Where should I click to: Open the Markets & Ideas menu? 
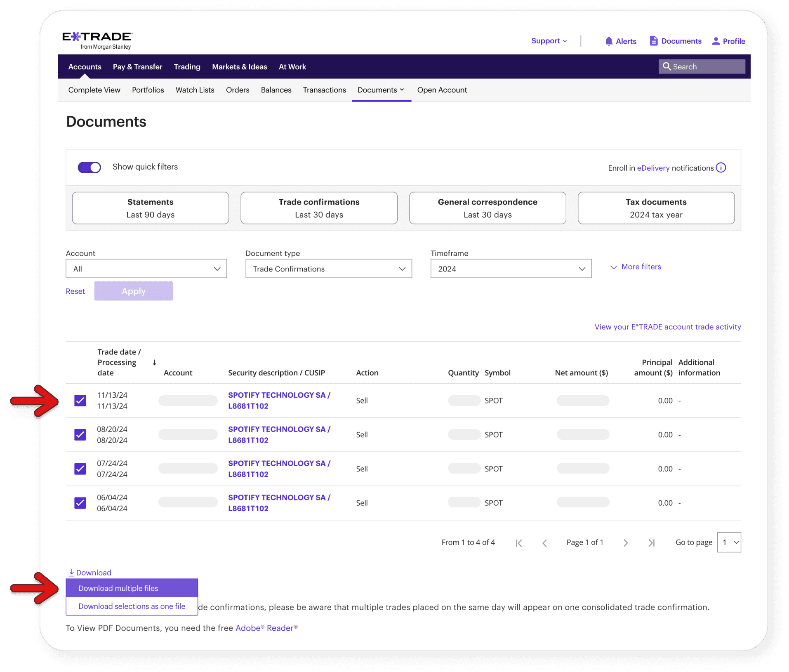pos(240,66)
